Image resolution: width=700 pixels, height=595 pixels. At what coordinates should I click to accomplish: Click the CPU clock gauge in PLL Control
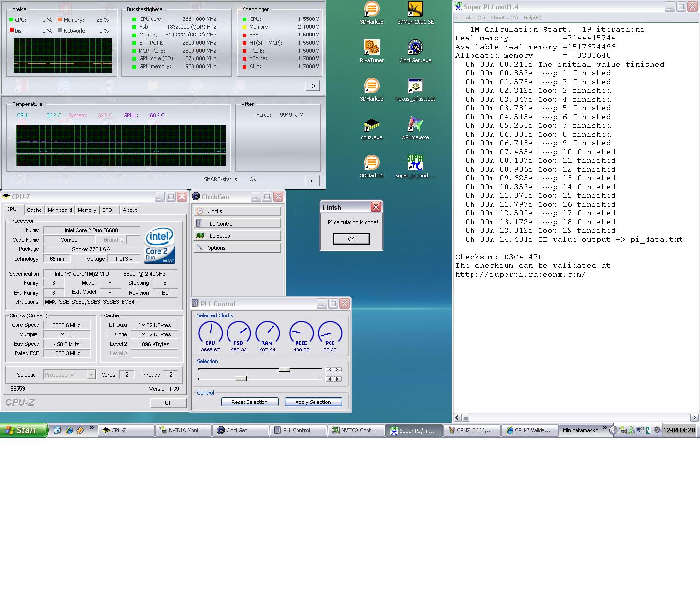point(210,333)
